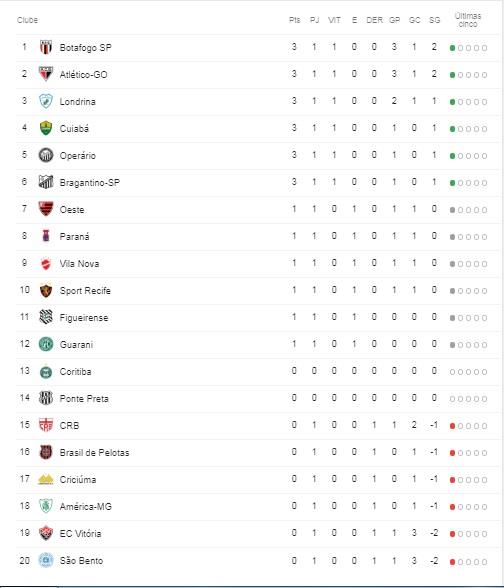This screenshot has height=588, width=504.
Task: Open the Figueirense team link
Action: pyautogui.click(x=84, y=318)
